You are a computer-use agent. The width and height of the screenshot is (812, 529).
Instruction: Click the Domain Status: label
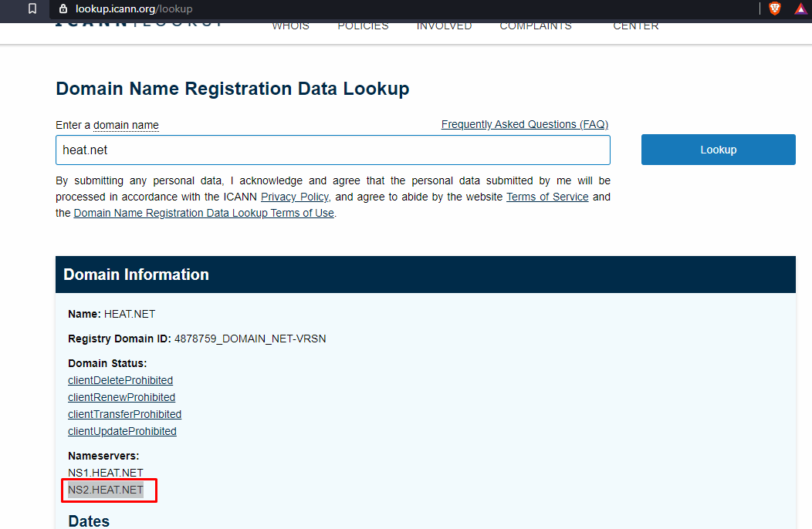pos(107,363)
